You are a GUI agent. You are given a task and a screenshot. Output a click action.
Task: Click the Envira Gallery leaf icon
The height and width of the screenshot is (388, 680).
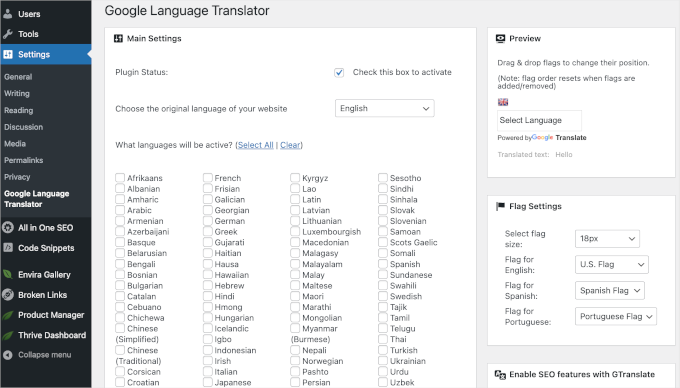pos(7,274)
